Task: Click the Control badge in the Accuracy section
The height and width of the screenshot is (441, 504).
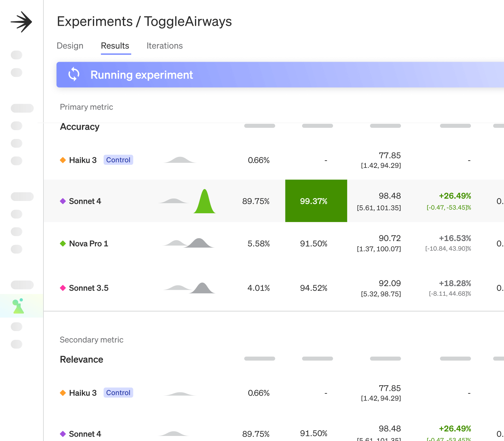Action: click(118, 160)
